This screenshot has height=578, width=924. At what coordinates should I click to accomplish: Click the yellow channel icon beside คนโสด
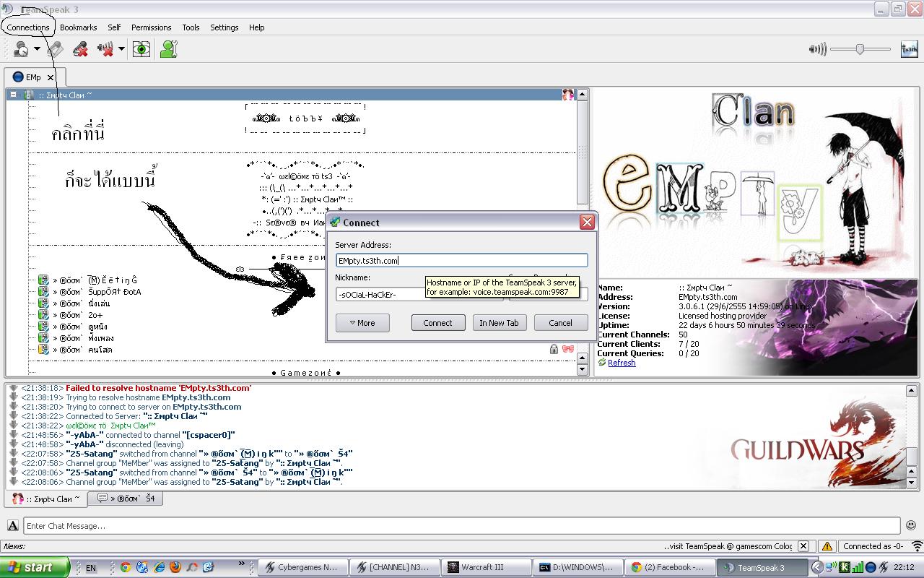(x=43, y=350)
